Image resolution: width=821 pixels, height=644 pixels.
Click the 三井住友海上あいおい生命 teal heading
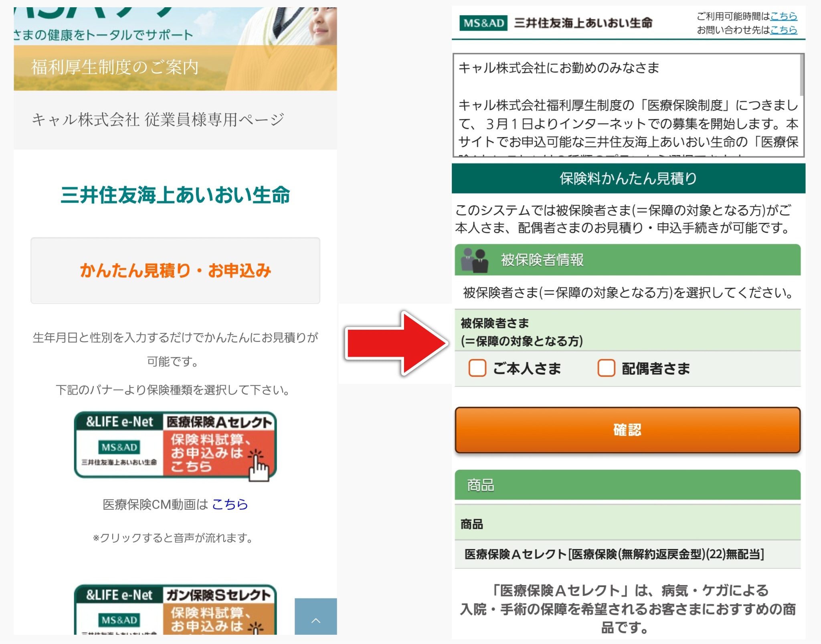175,195
